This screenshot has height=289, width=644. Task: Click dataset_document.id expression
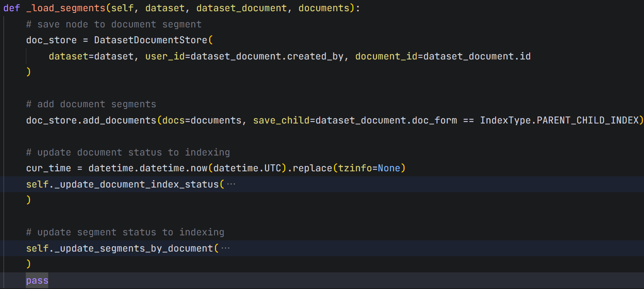click(x=477, y=56)
